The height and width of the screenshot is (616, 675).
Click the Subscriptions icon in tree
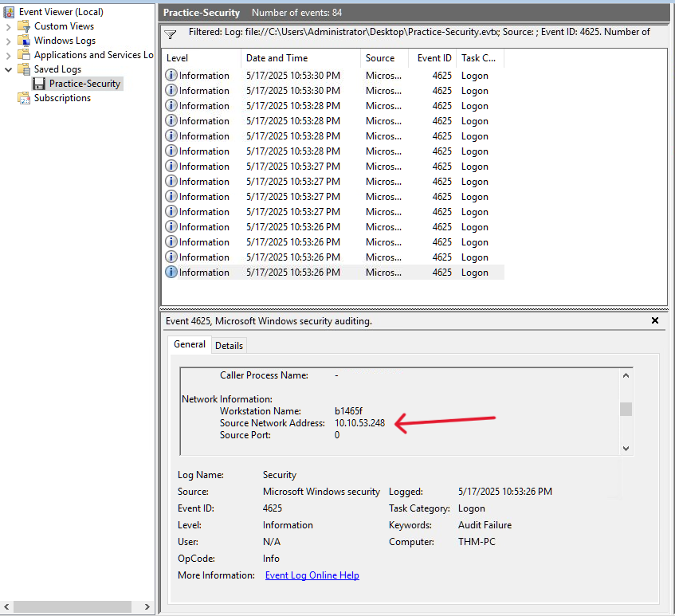tap(24, 98)
